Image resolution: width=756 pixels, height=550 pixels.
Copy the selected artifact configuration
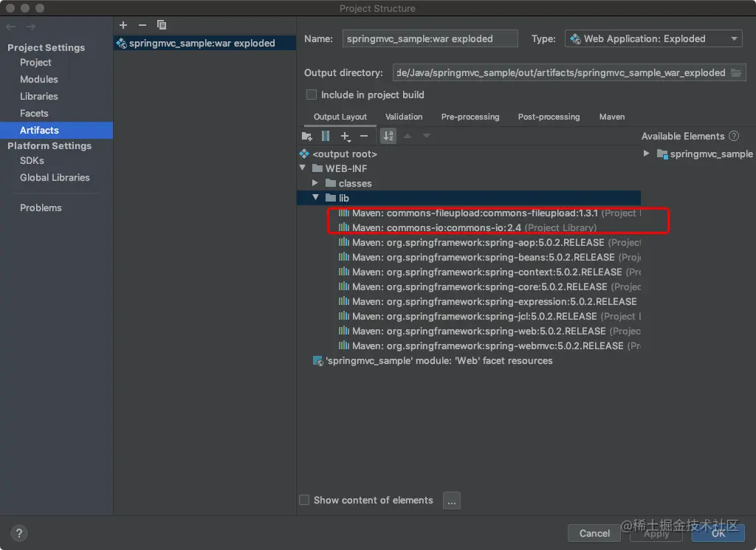coord(162,25)
